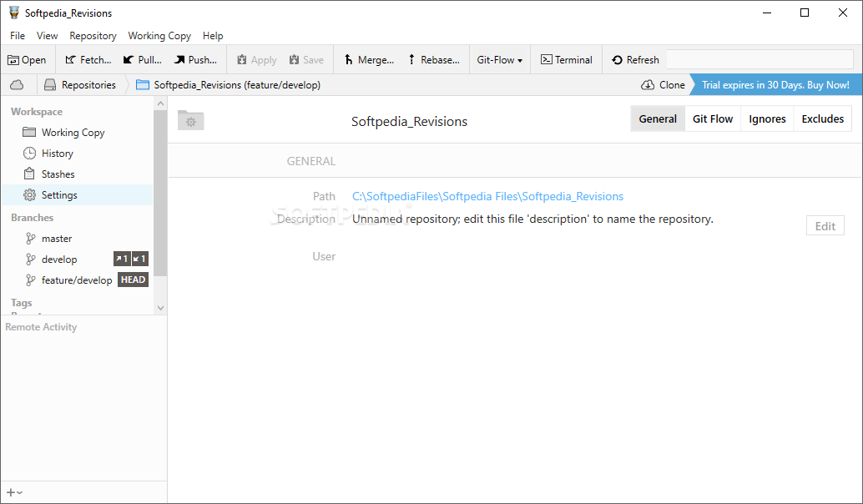Switch to the Excludes tab
Screen dimensions: 863x504
[823, 118]
